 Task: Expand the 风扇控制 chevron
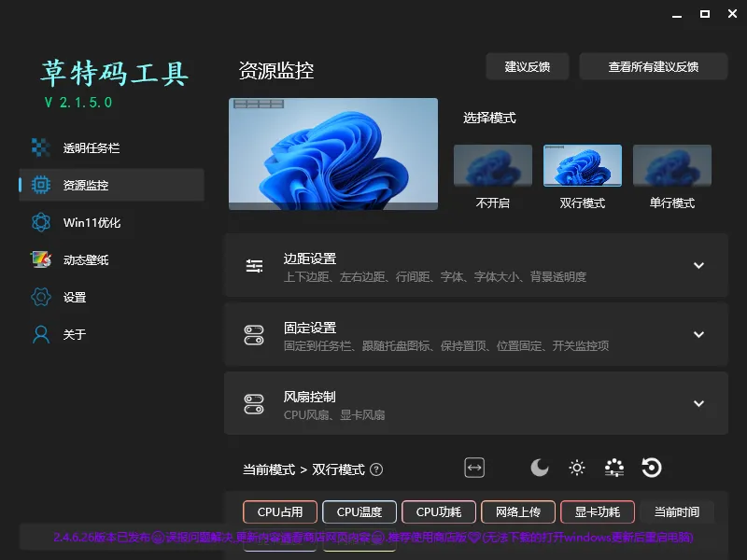[698, 404]
